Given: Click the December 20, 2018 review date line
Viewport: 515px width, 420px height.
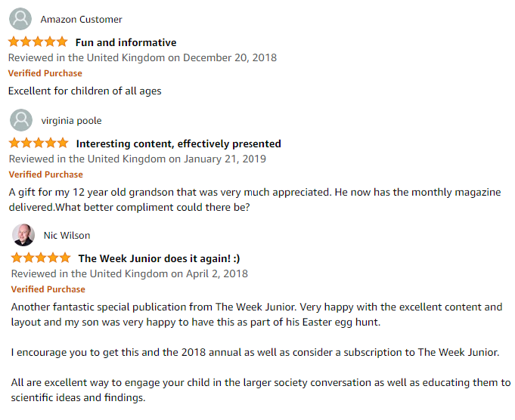Looking at the screenshot, I should pyautogui.click(x=142, y=57).
